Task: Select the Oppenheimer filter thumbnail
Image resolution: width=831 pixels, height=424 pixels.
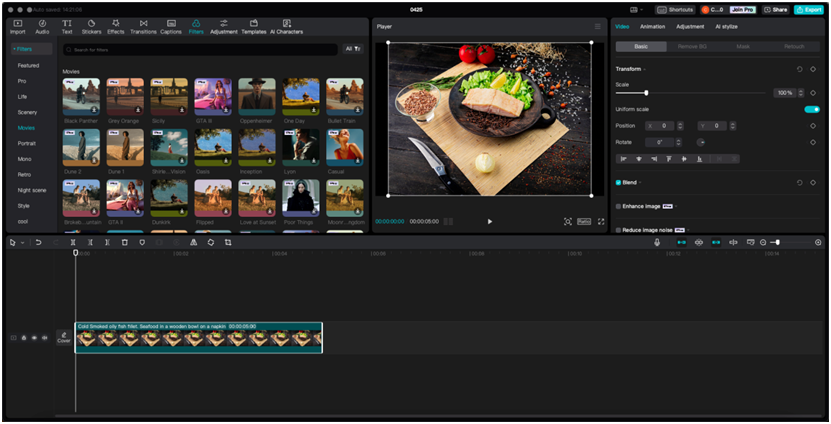Action: 257,96
